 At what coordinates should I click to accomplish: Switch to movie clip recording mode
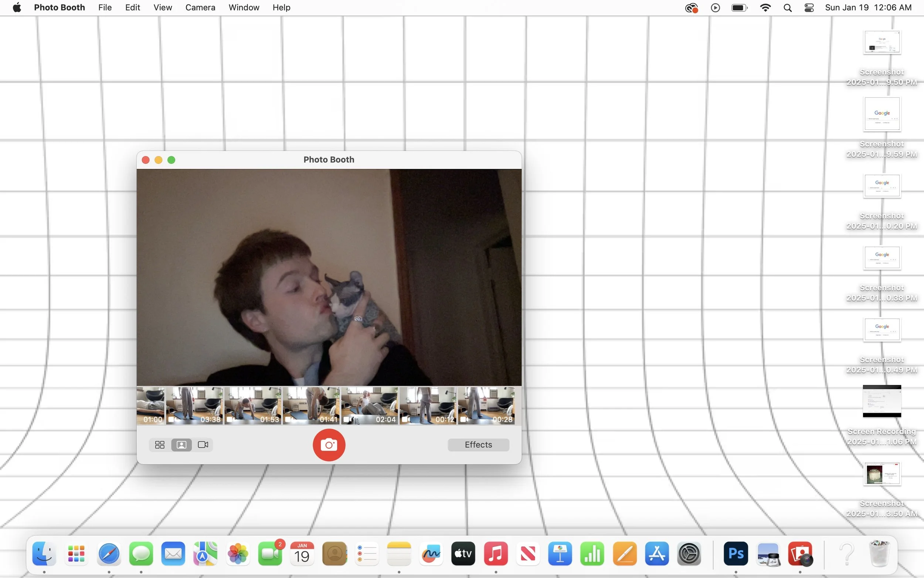[x=203, y=445]
